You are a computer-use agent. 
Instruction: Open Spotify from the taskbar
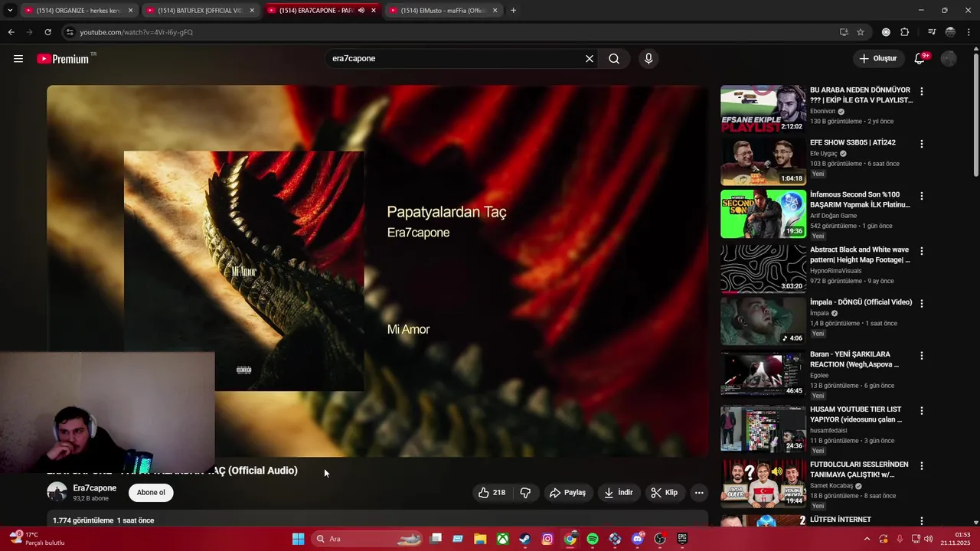point(593,539)
